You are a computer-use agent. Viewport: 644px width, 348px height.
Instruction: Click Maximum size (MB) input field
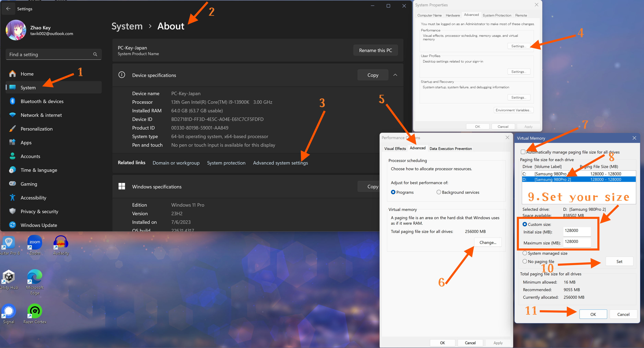(x=577, y=242)
